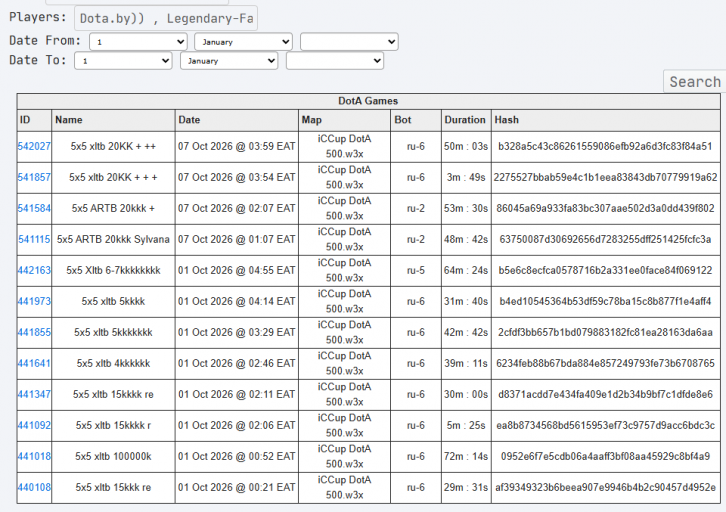Image resolution: width=726 pixels, height=512 pixels.
Task: Click hash starting with af39349323b6
Action: [x=605, y=487]
